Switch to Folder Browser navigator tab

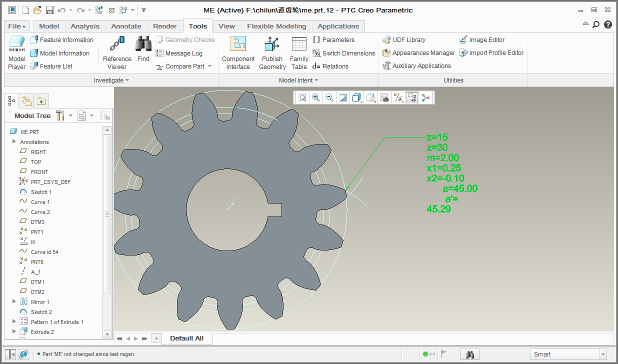(26, 101)
